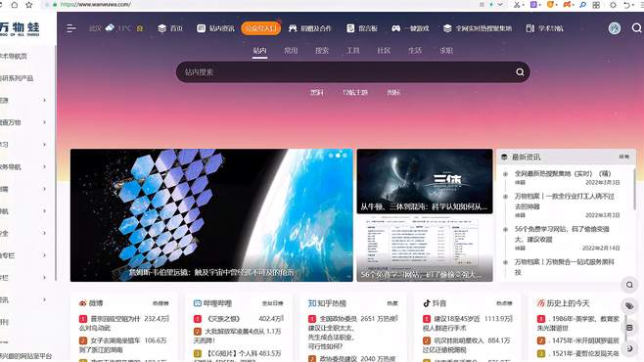This screenshot has height=362, width=644.
Task: Click the floating tag icon button
Action: click(629, 306)
